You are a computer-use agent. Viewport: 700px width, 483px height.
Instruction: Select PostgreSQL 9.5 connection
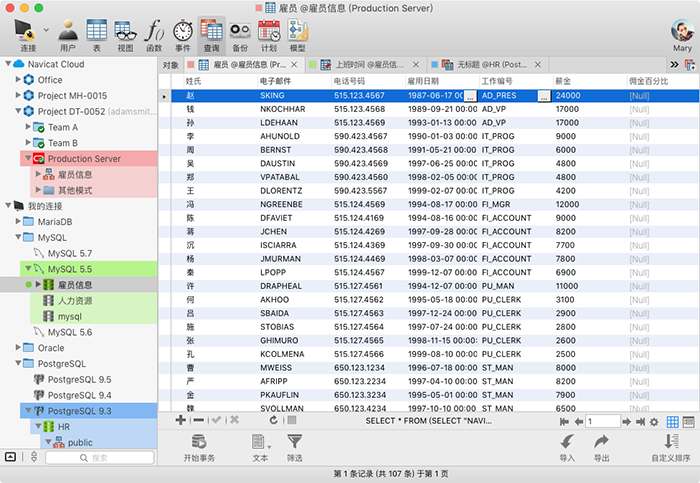point(79,379)
